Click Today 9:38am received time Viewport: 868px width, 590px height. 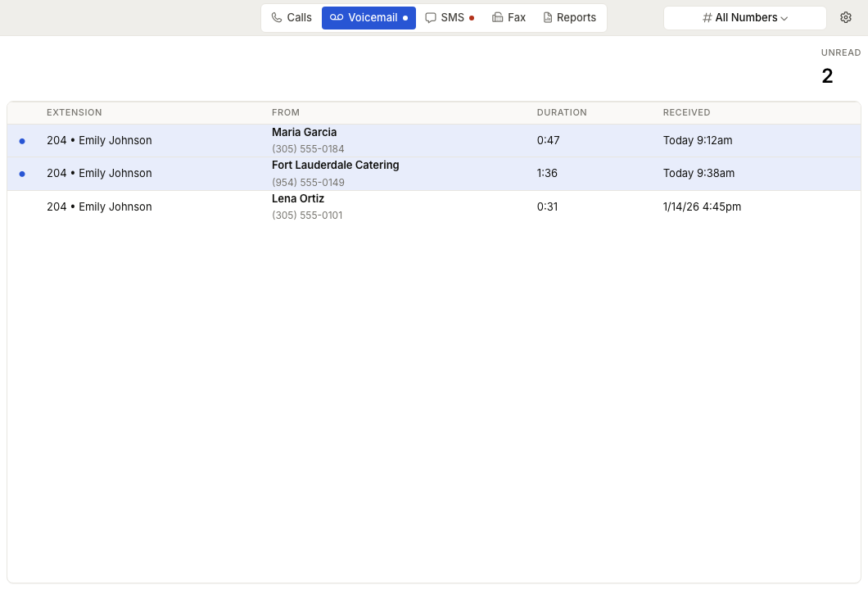[x=698, y=174]
